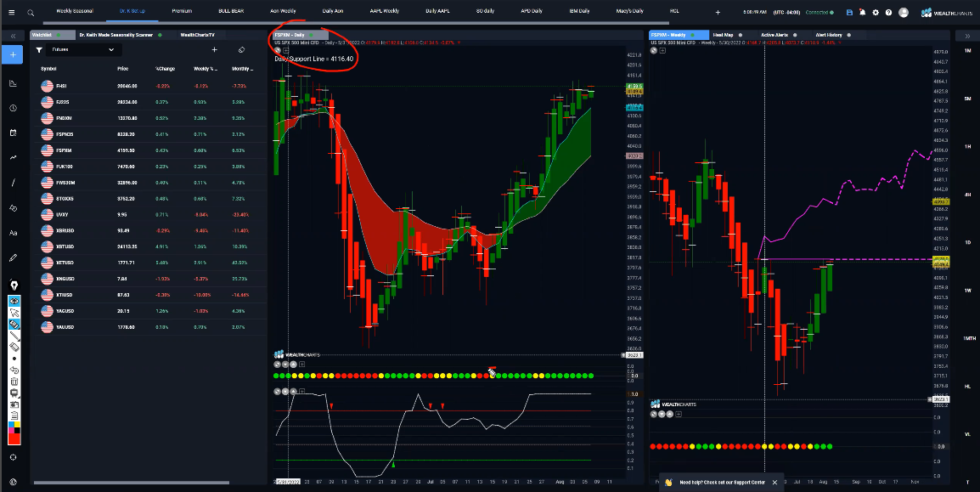Click the watchlist filter funnel icon
This screenshot has height=492, width=980.
click(39, 50)
